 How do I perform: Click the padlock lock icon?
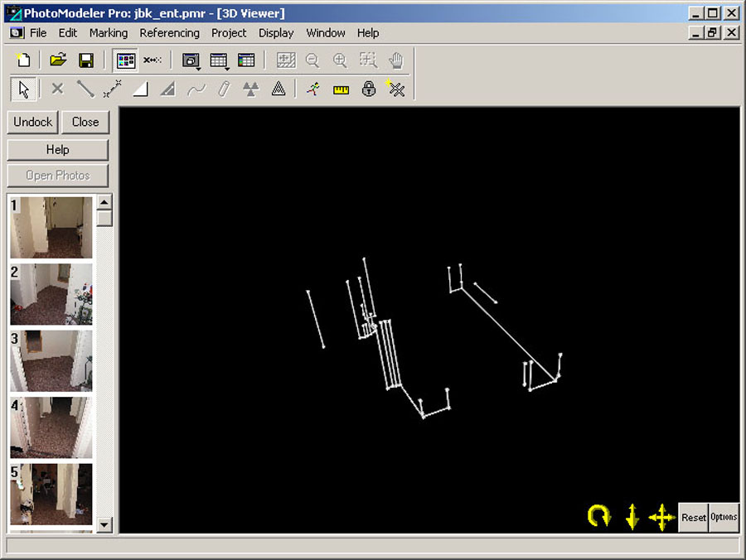(x=369, y=89)
